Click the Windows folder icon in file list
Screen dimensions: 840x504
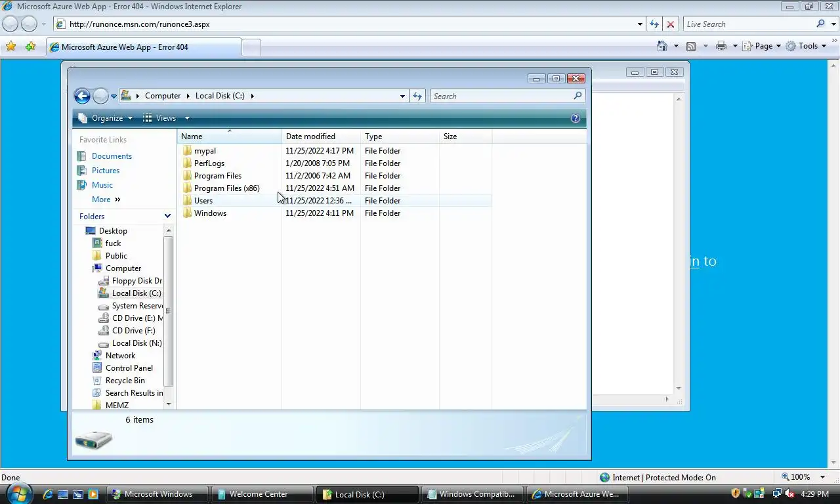(187, 213)
